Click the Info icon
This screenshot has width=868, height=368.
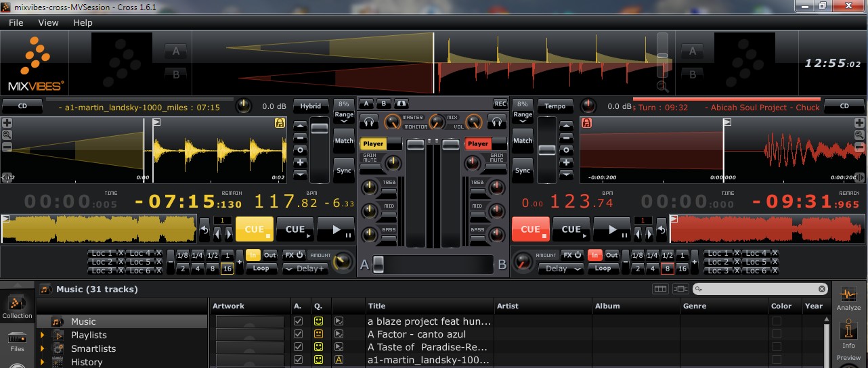(848, 334)
